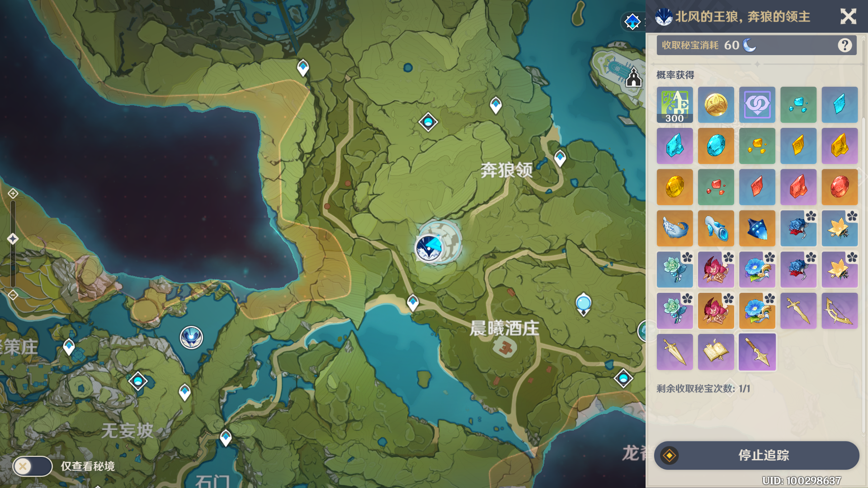The image size is (868, 488).
Task: Select the bow weapon reward icon
Action: (840, 311)
